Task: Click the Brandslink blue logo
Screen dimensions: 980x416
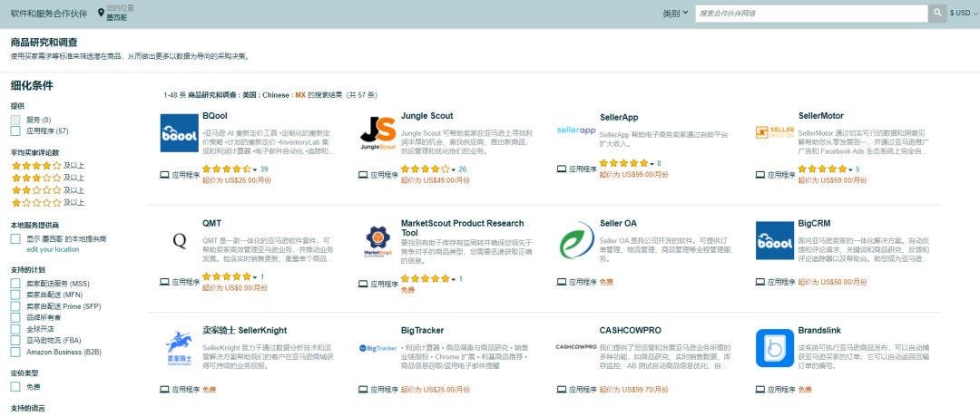Action: click(774, 348)
